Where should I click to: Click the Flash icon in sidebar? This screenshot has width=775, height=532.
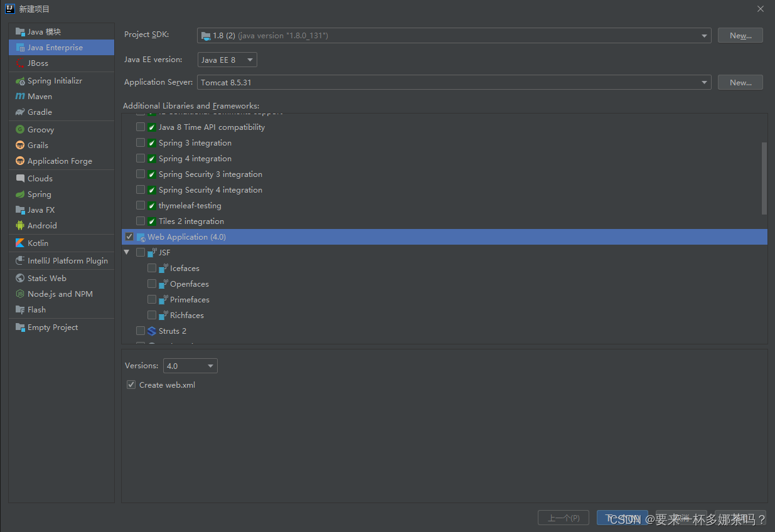click(20, 310)
